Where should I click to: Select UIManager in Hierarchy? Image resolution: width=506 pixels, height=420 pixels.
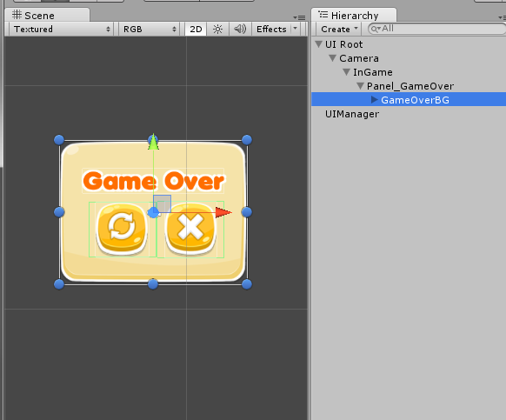click(352, 114)
